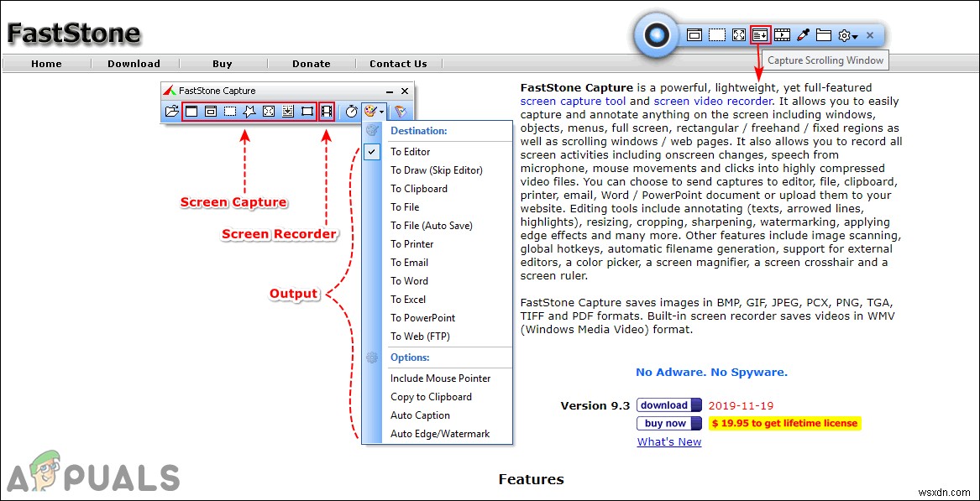Open the folder icon on floating blue toolbar
This screenshot has height=501, width=980.
824,35
